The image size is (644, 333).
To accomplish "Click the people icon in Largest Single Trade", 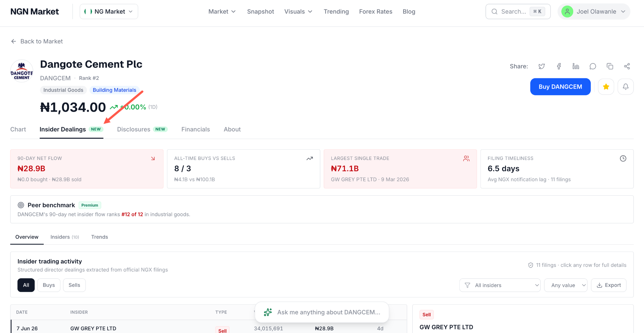I will [x=466, y=158].
